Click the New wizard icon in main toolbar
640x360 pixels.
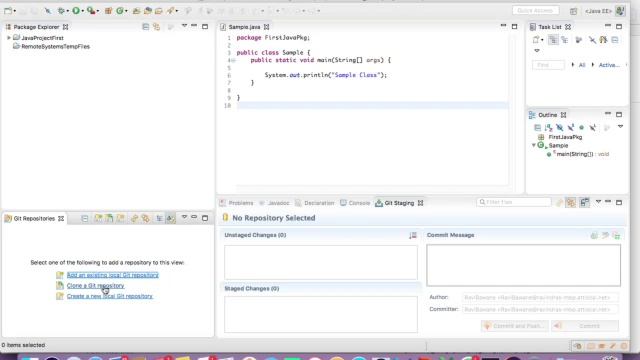tap(8, 11)
